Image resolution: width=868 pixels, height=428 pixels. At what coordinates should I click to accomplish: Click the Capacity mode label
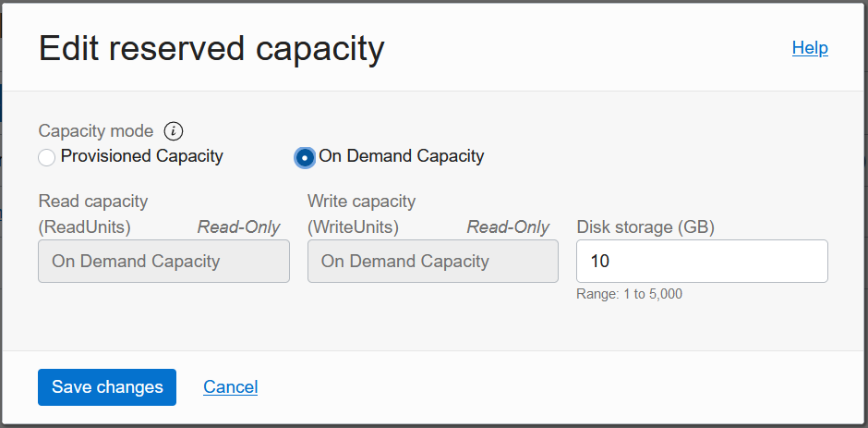point(96,131)
